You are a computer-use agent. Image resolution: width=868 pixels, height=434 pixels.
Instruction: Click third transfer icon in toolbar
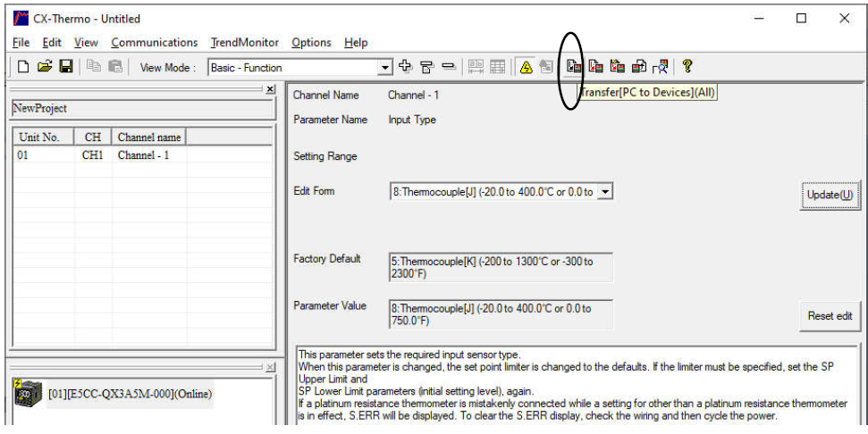pos(617,67)
